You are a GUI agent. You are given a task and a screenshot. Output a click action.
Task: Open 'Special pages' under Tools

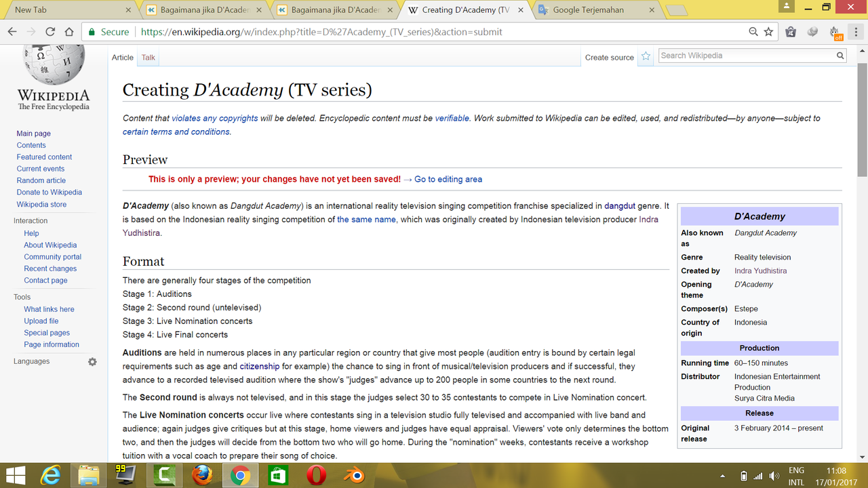pyautogui.click(x=47, y=333)
